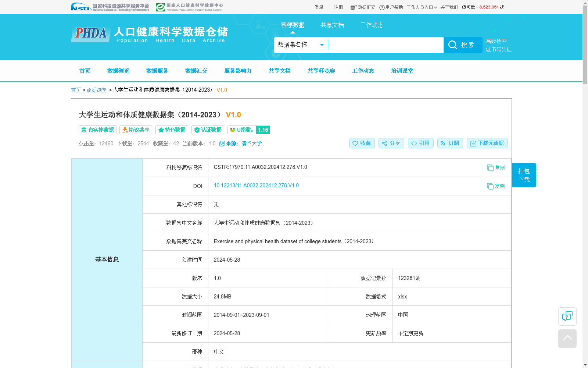Open 高级检索 advanced search
The image size is (588, 368).
pyautogui.click(x=496, y=41)
